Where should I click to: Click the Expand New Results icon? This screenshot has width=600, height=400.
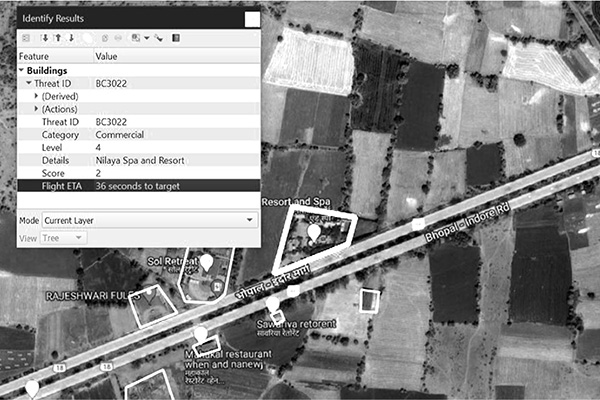click(x=71, y=38)
